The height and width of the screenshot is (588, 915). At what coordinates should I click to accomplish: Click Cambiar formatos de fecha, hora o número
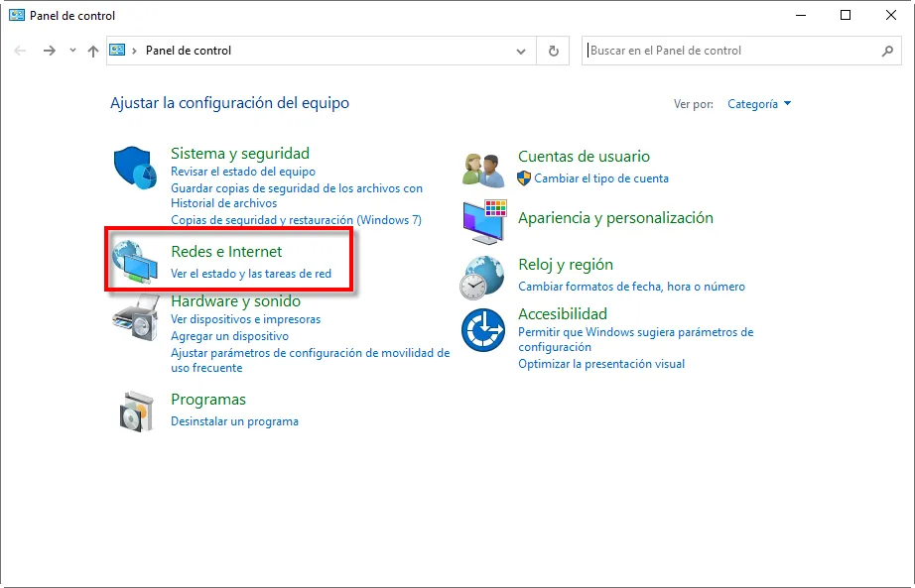631,287
